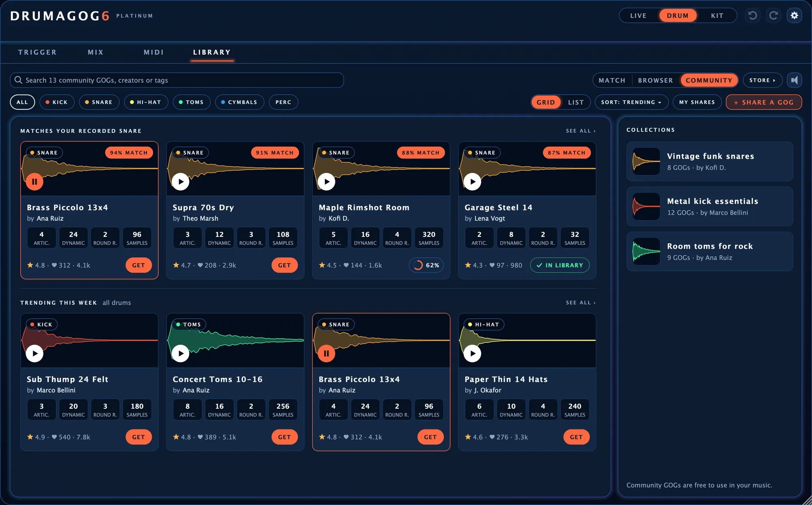Click the community GOGs search field
Image resolution: width=812 pixels, height=505 pixels.
point(177,80)
